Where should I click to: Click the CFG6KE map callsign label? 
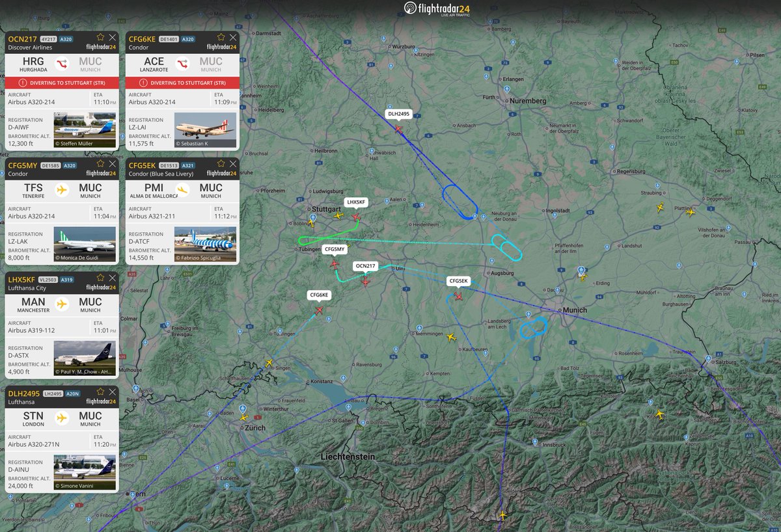[x=319, y=295]
